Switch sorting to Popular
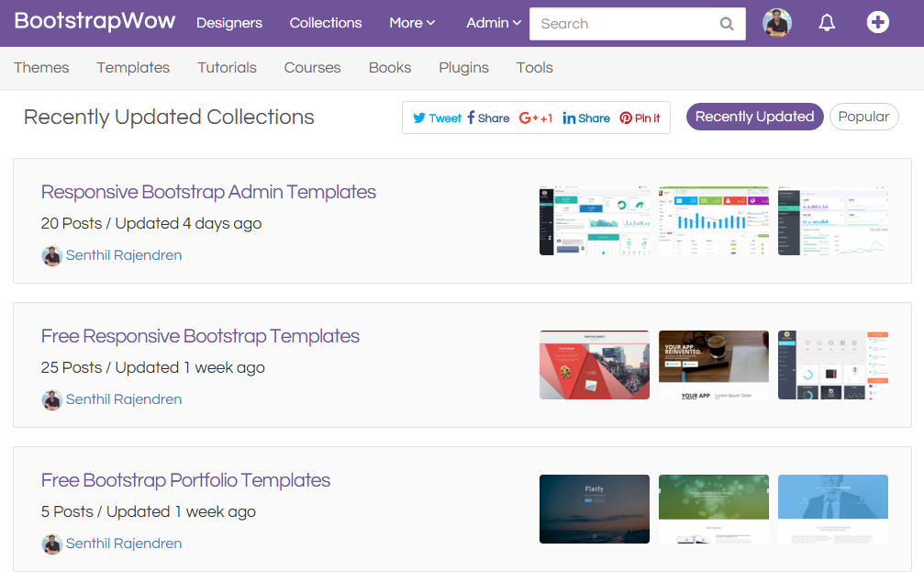This screenshot has height=572, width=924. pyautogui.click(x=863, y=117)
